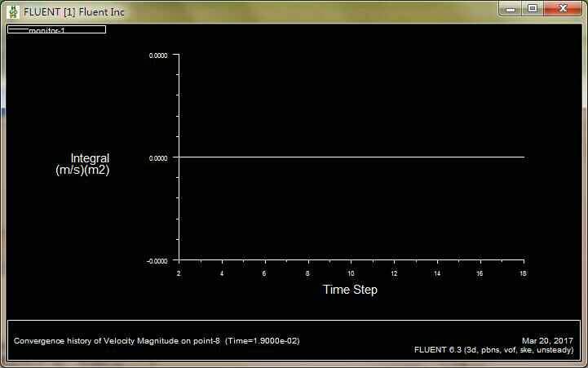The width and height of the screenshot is (588, 368).
Task: Click the date 'Mar 20, 2017'
Action: click(547, 340)
